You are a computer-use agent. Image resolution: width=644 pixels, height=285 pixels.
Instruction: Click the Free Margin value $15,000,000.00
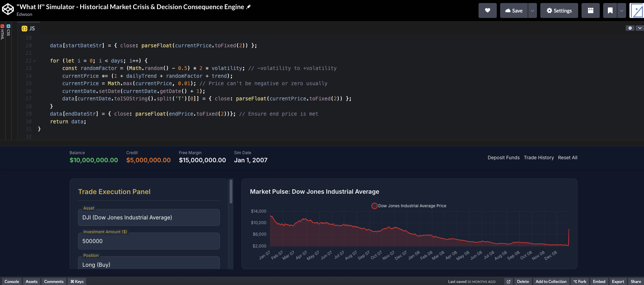[x=202, y=160]
